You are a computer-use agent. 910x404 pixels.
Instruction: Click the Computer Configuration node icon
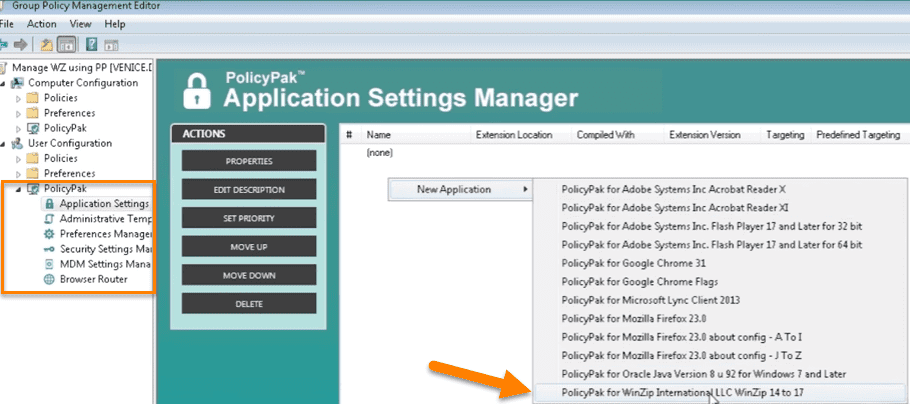click(x=18, y=83)
